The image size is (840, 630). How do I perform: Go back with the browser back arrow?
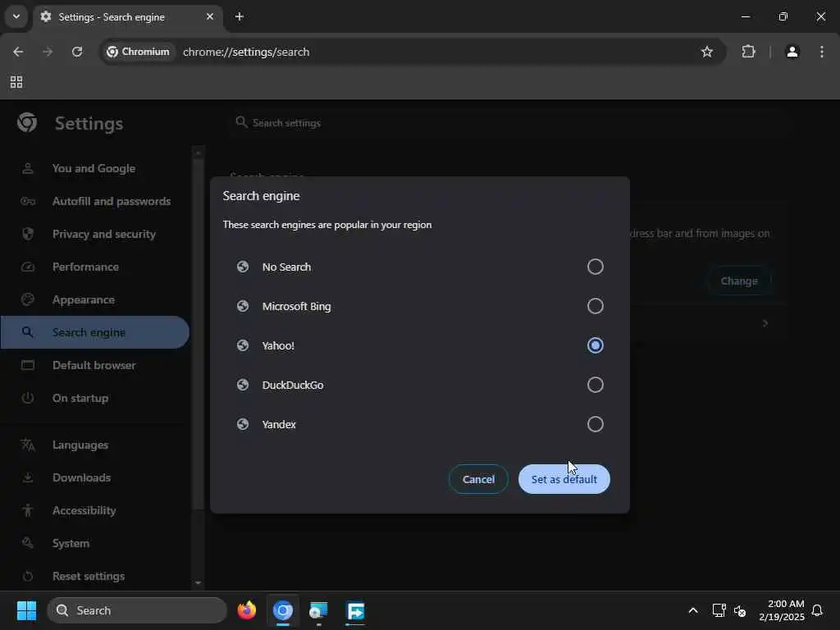pos(18,52)
